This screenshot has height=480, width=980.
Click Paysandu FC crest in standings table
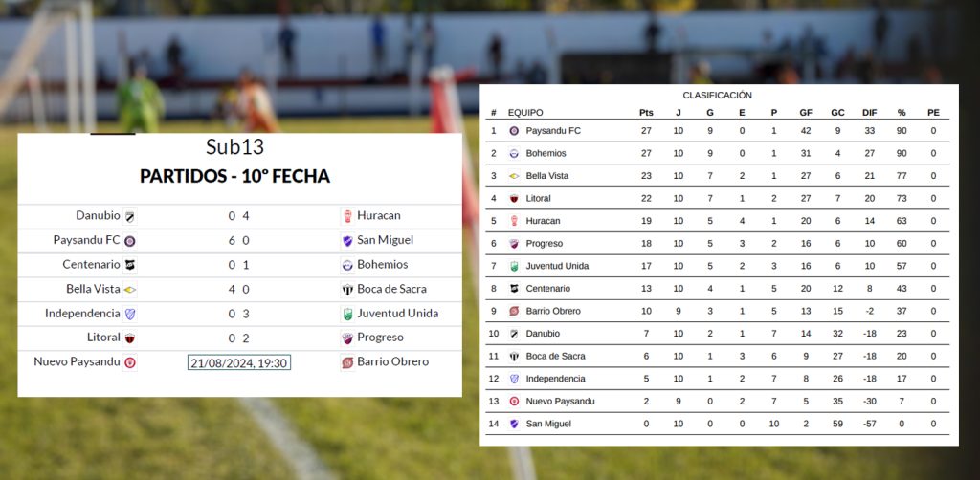click(x=514, y=131)
